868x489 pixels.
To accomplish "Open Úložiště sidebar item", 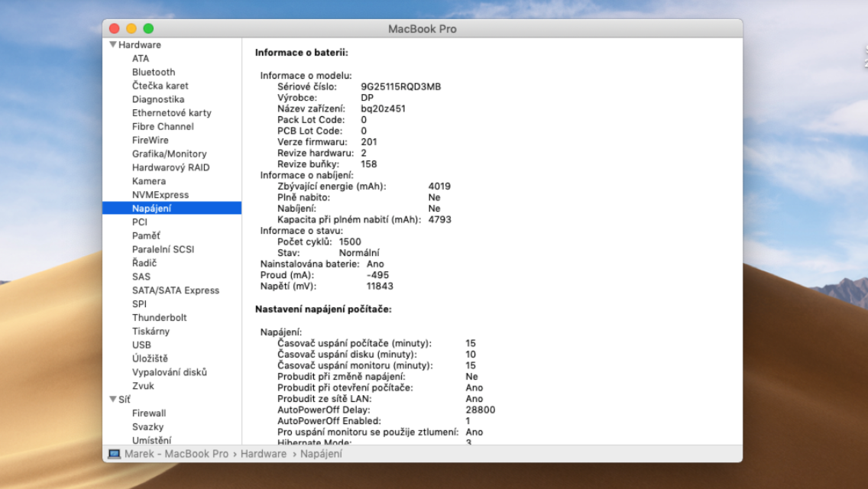I will point(150,358).
